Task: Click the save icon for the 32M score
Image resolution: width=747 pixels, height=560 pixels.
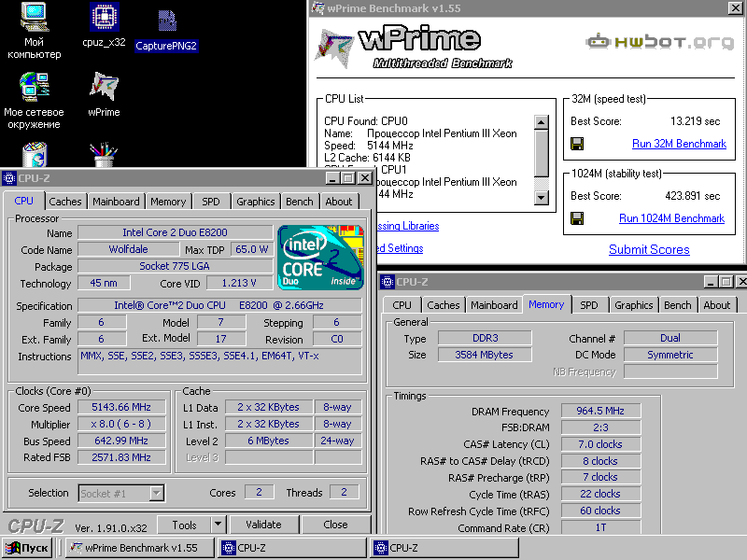Action: [x=577, y=144]
